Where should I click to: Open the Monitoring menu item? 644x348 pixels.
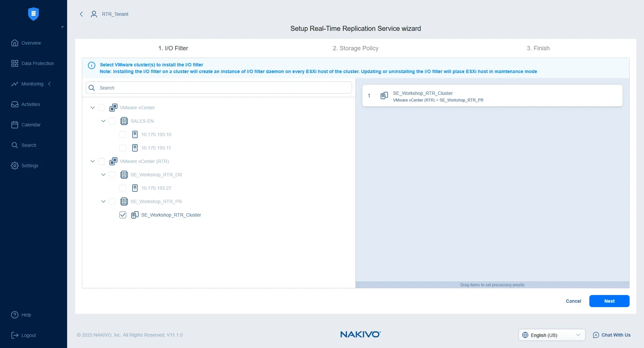(32, 84)
